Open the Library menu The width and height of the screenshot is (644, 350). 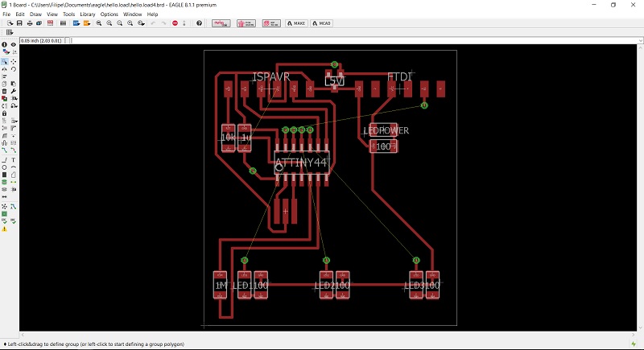point(88,14)
